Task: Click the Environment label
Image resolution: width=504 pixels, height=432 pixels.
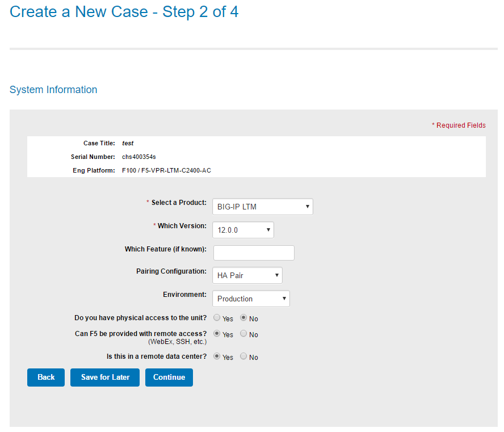Action: coord(184,295)
